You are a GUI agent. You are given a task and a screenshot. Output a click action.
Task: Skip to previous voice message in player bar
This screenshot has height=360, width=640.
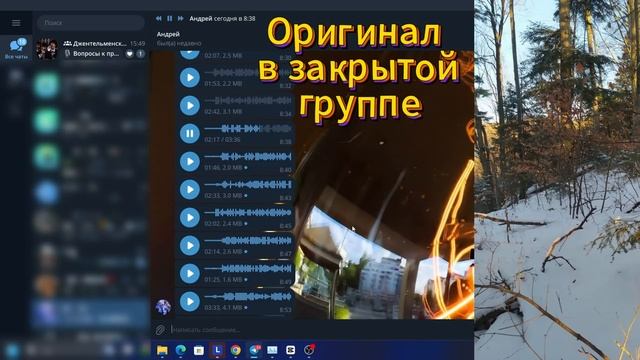[158, 19]
